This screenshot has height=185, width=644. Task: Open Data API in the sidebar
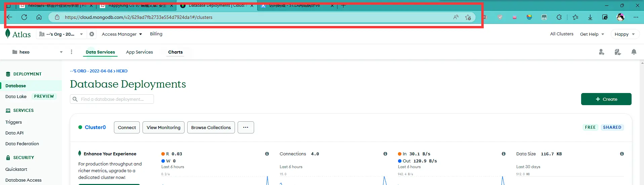click(x=14, y=133)
